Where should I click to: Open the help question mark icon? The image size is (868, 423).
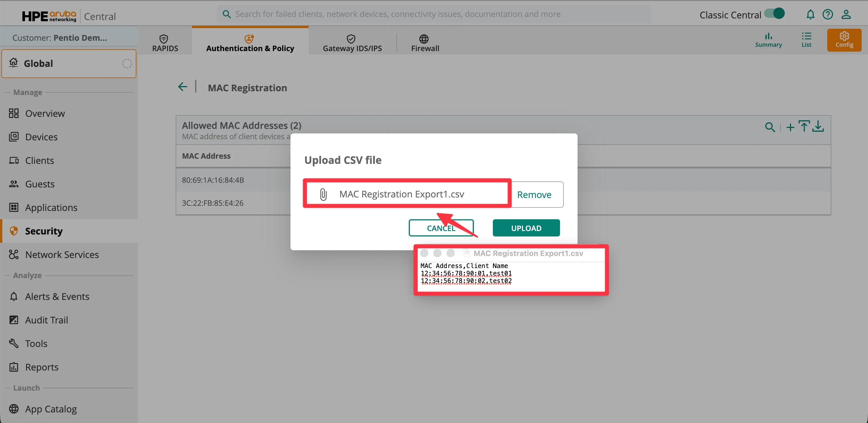click(828, 14)
